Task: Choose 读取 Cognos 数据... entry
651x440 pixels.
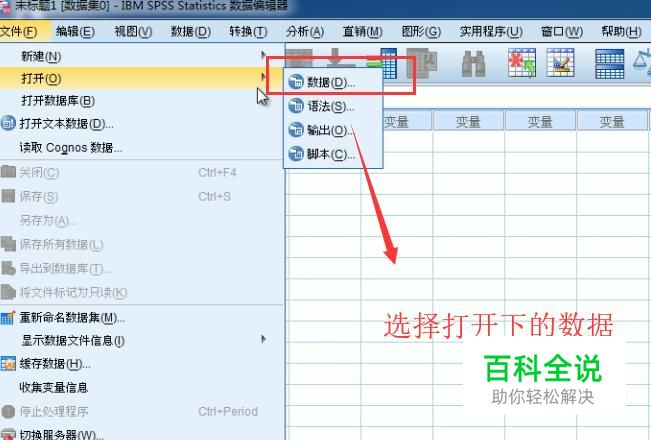Action: 141,147
